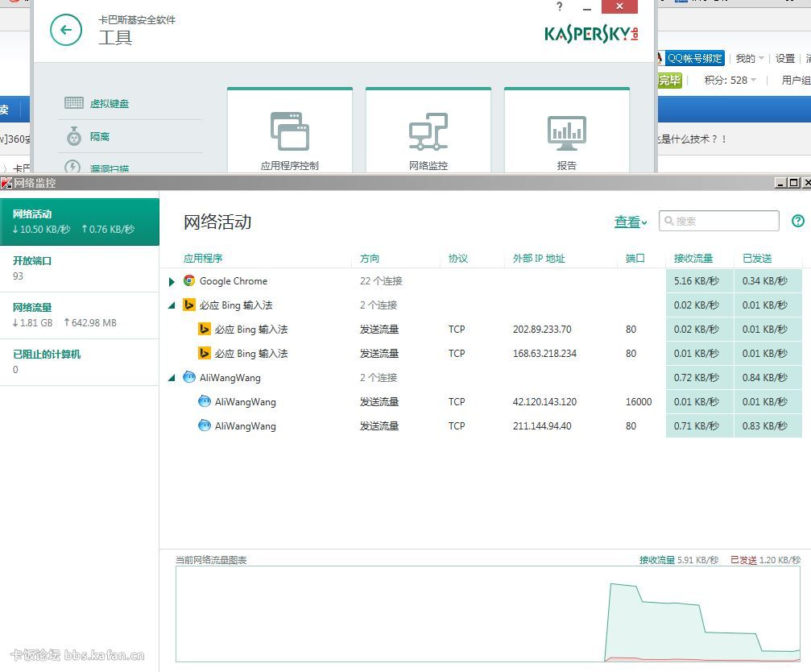Sort by the 接收流量 column header
This screenshot has width=811, height=672.
693,258
